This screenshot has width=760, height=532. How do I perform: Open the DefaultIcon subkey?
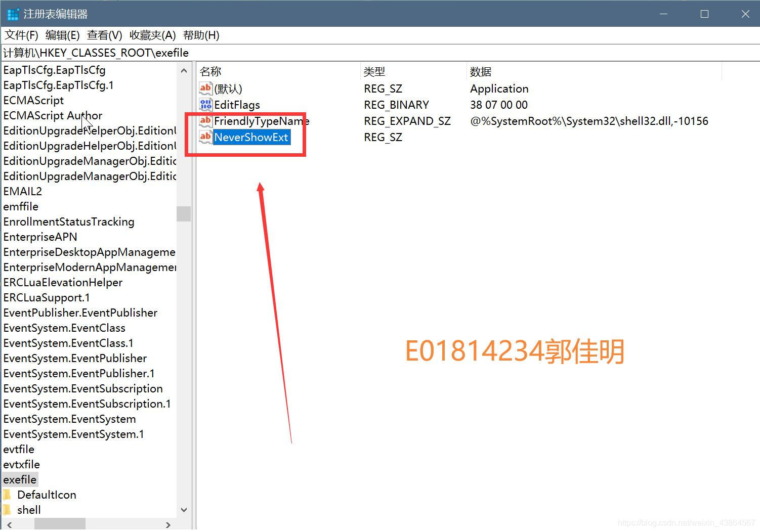tap(47, 495)
